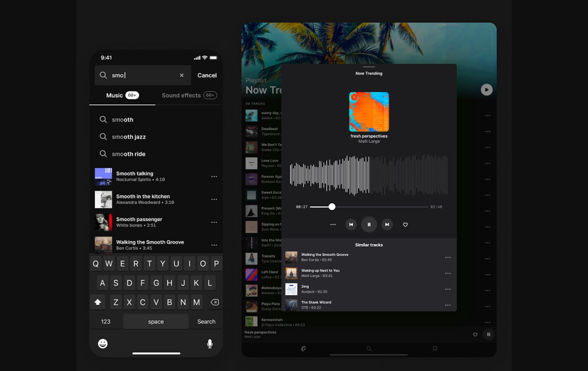
Task: Like fresh perspectives in the mini-player
Action: (x=475, y=334)
